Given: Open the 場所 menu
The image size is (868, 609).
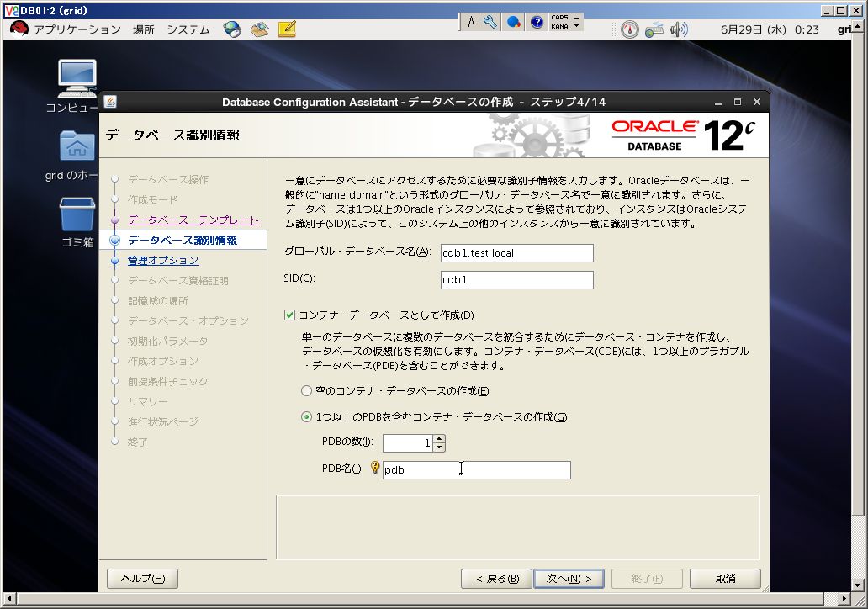Looking at the screenshot, I should [143, 30].
